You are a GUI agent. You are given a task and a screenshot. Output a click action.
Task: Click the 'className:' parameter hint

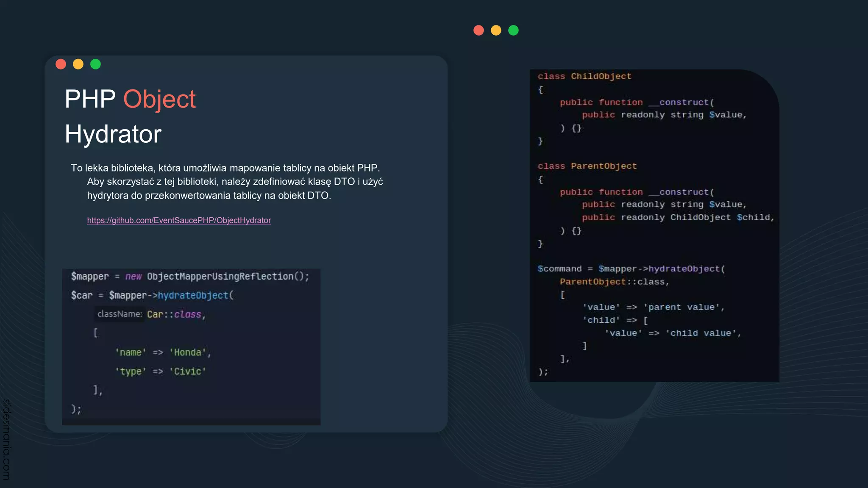click(120, 314)
